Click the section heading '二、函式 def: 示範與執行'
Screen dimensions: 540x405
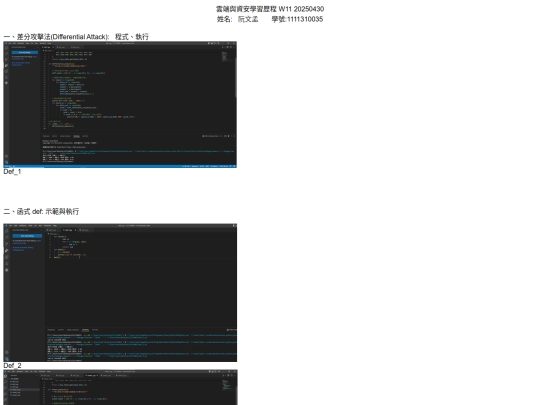click(x=41, y=211)
